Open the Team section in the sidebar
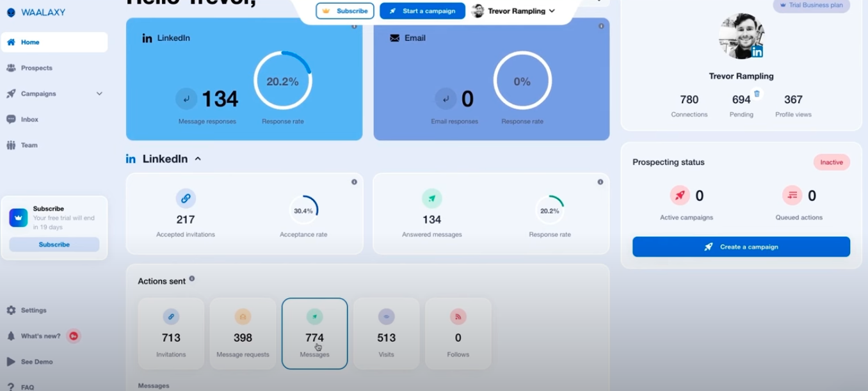This screenshot has width=868, height=391. [28, 145]
